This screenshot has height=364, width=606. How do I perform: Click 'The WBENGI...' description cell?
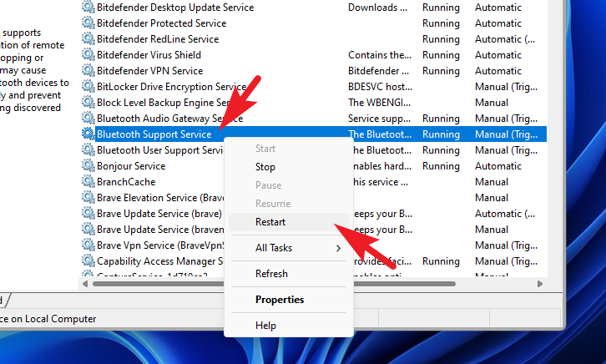[x=379, y=103]
